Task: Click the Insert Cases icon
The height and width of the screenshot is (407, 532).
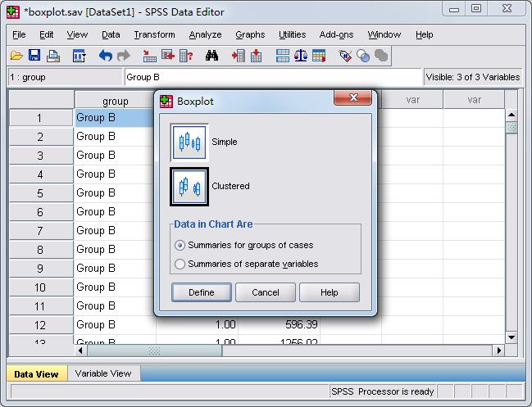Action: (x=239, y=56)
